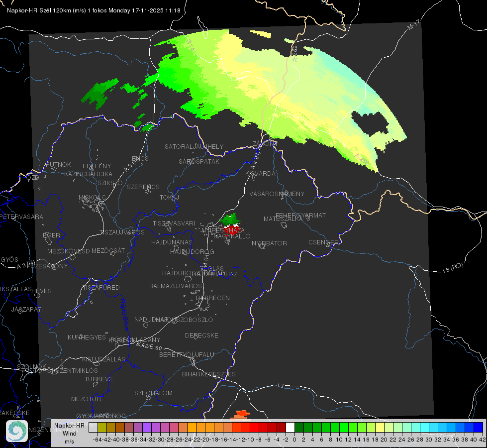
Task: Click the KAZINCBARCIKA label
Action: pos(88,174)
